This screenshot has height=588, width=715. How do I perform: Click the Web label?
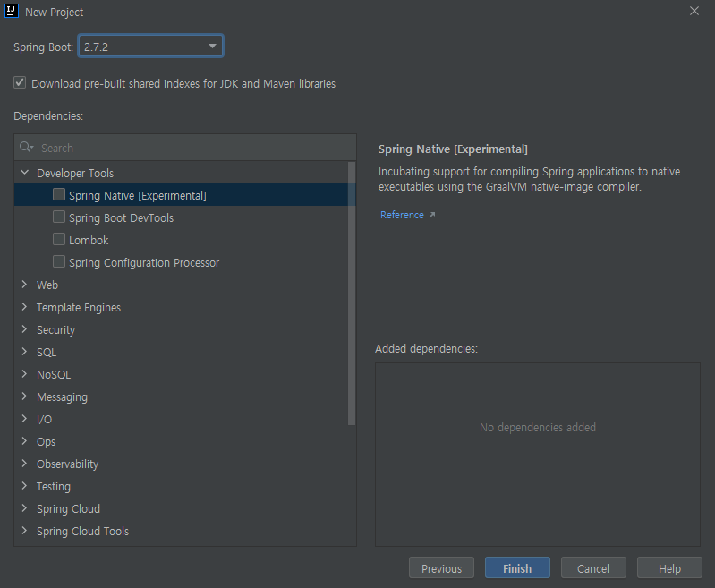click(47, 285)
